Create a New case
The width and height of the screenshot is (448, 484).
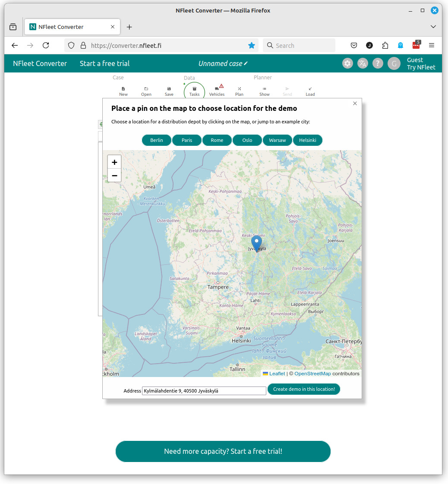[123, 91]
